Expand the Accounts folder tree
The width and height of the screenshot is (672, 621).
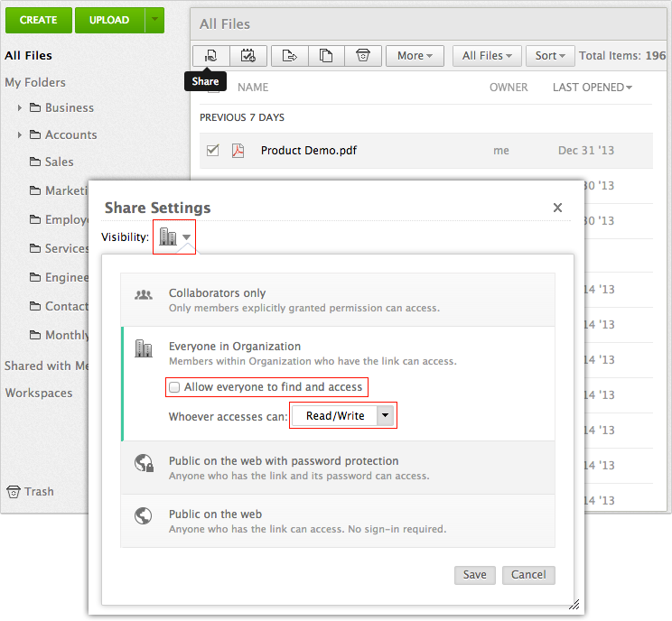[19, 134]
